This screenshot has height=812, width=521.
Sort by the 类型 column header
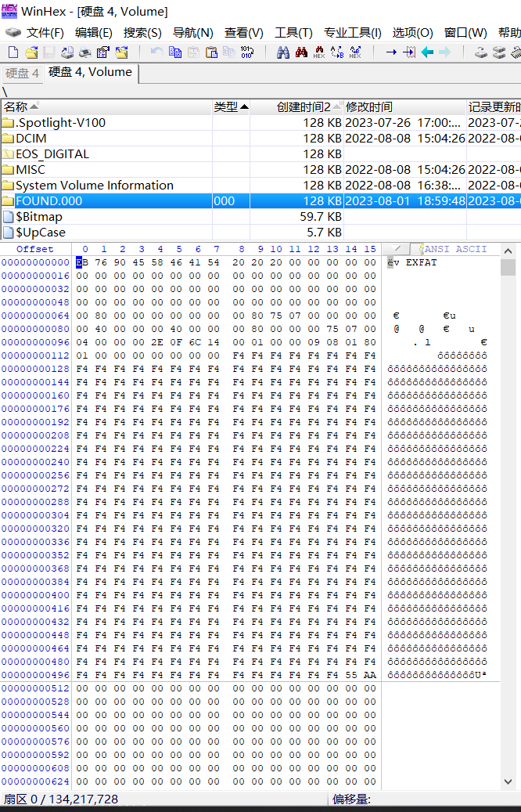232,107
